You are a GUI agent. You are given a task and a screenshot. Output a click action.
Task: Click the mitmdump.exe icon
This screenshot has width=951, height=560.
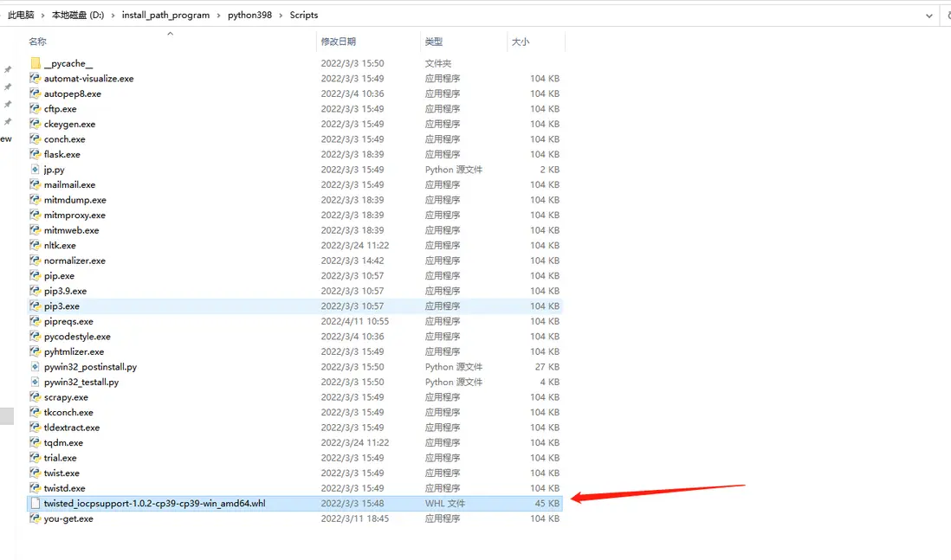[x=36, y=199]
